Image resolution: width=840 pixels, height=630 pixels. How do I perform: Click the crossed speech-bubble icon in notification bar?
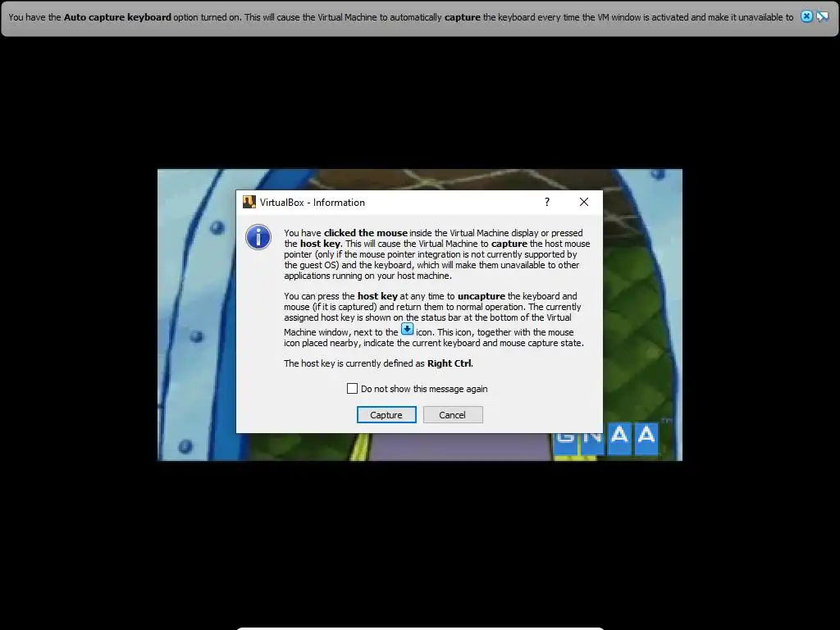pyautogui.click(x=822, y=16)
